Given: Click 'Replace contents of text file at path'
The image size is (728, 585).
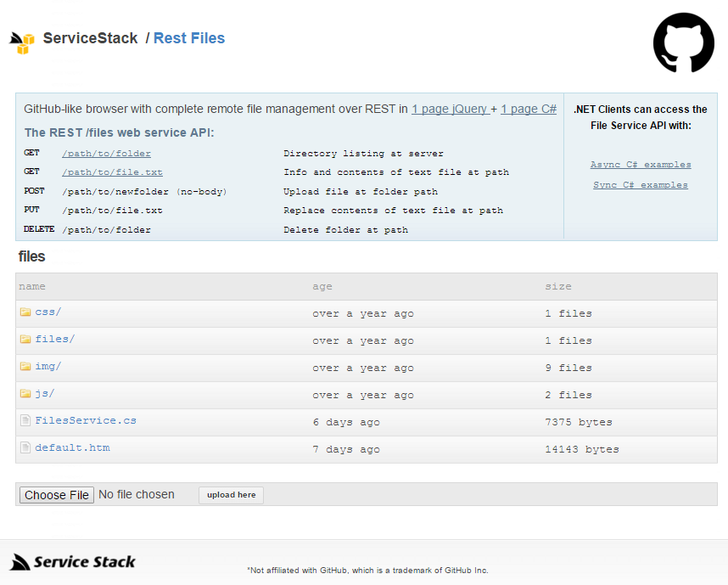Looking at the screenshot, I should [393, 211].
